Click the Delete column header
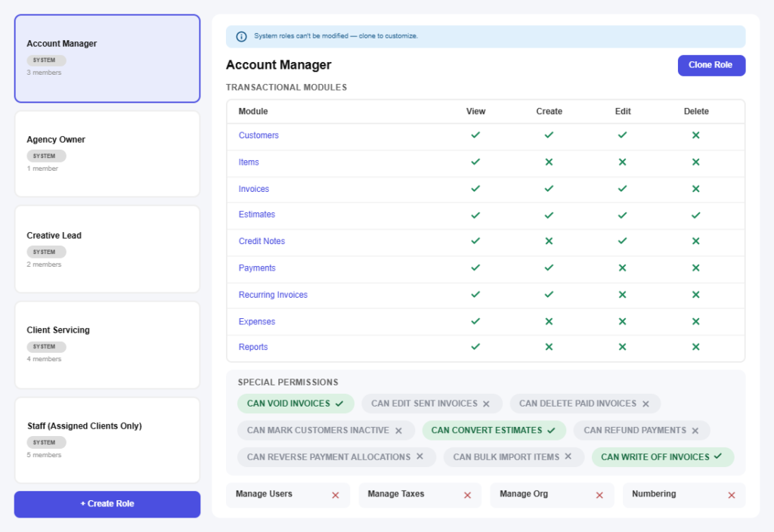The width and height of the screenshot is (774, 532). click(696, 112)
